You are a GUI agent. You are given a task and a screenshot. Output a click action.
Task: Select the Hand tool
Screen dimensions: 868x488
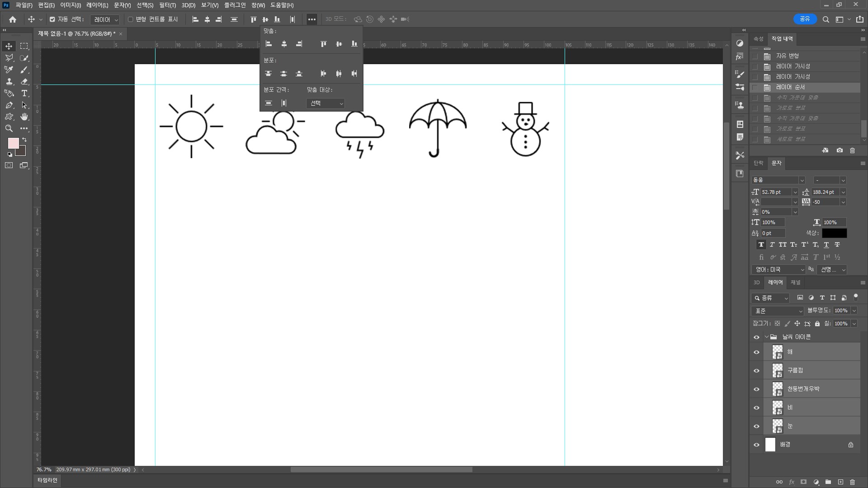(x=24, y=117)
